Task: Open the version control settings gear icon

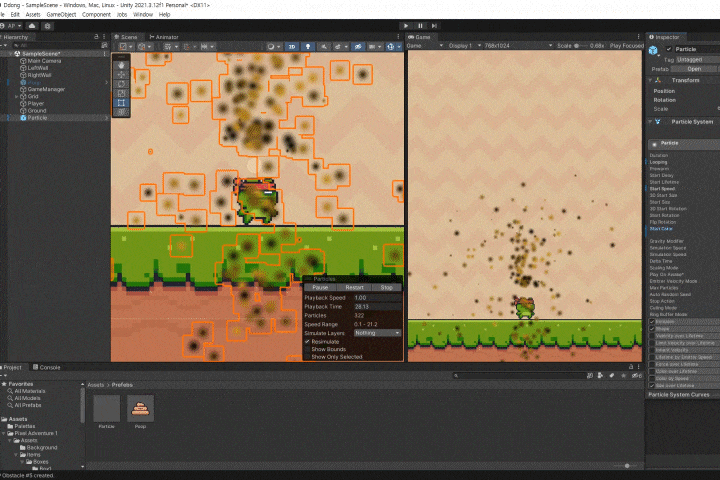Action: click(47, 26)
